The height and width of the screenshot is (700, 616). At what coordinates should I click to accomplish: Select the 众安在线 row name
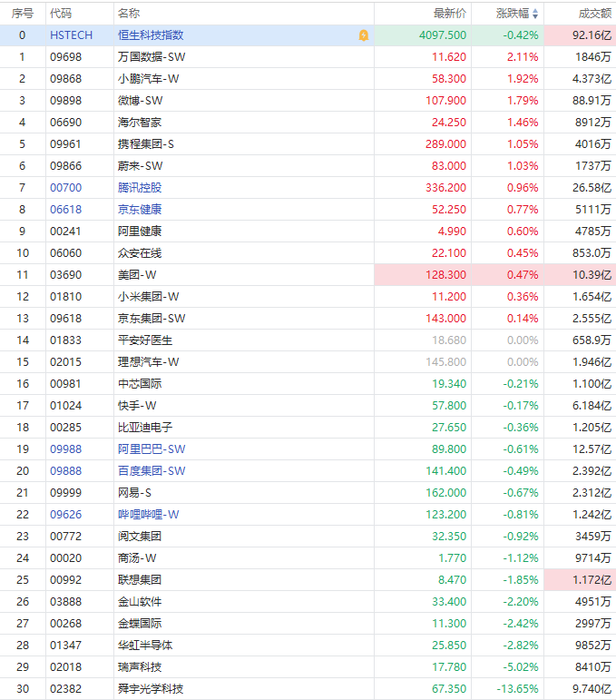click(140, 253)
